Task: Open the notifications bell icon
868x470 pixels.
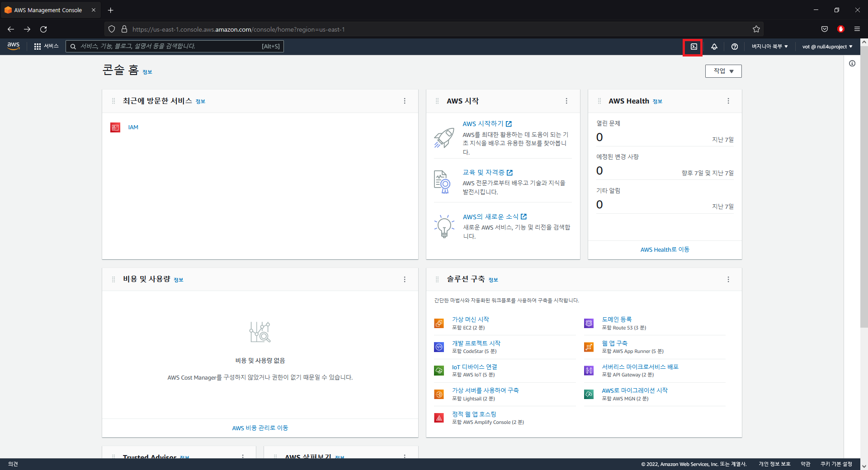Action: (x=714, y=47)
